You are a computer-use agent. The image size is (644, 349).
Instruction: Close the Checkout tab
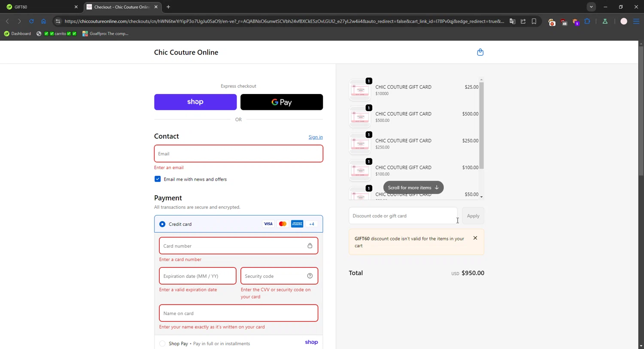tap(156, 7)
